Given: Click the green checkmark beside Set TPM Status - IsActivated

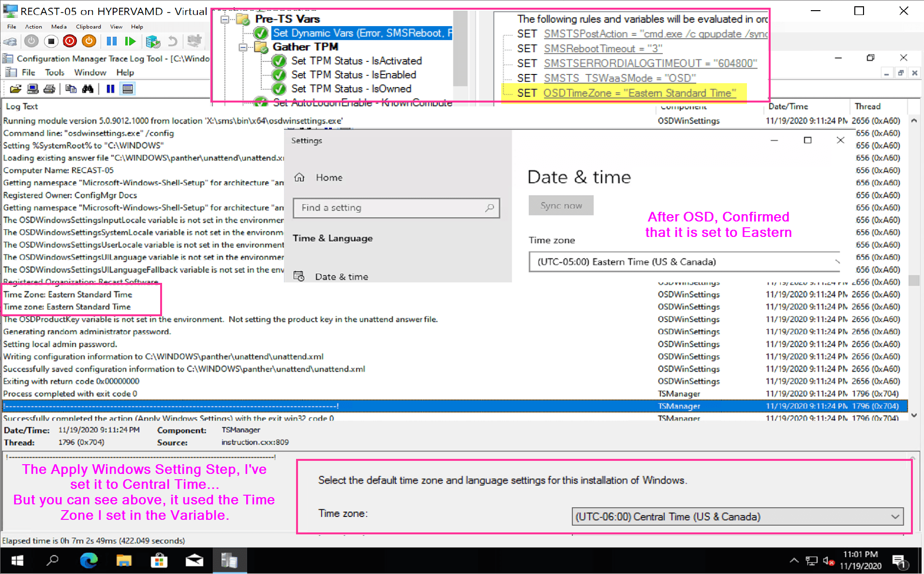Looking at the screenshot, I should [278, 61].
